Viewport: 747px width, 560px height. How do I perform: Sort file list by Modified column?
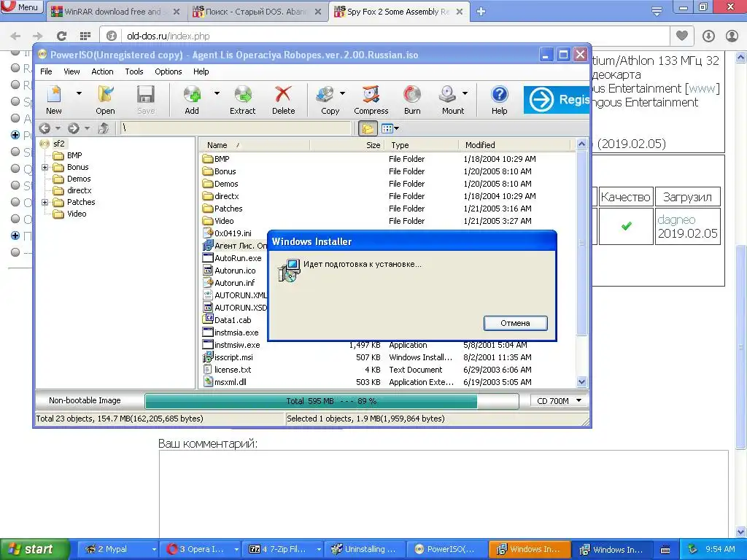(x=514, y=145)
